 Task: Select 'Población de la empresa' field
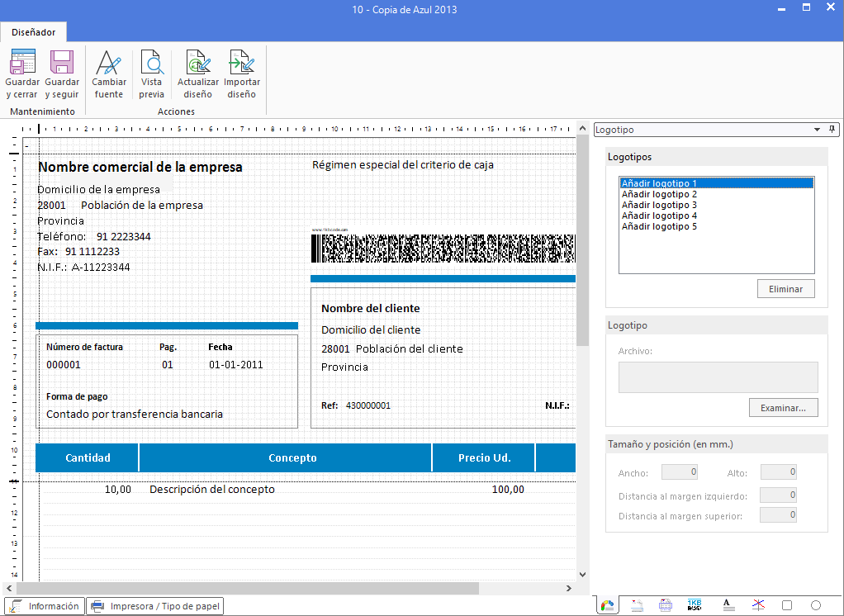(x=142, y=205)
